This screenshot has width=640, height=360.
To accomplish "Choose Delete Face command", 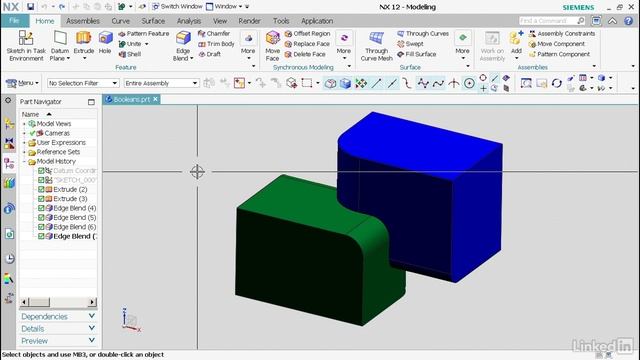I will pyautogui.click(x=305, y=54).
